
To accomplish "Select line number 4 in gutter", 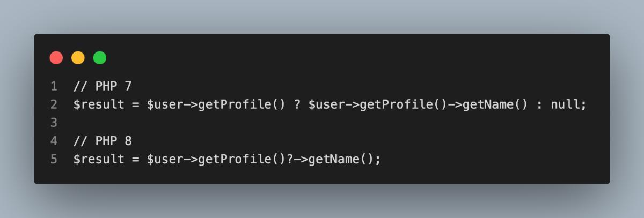I will click(x=54, y=141).
